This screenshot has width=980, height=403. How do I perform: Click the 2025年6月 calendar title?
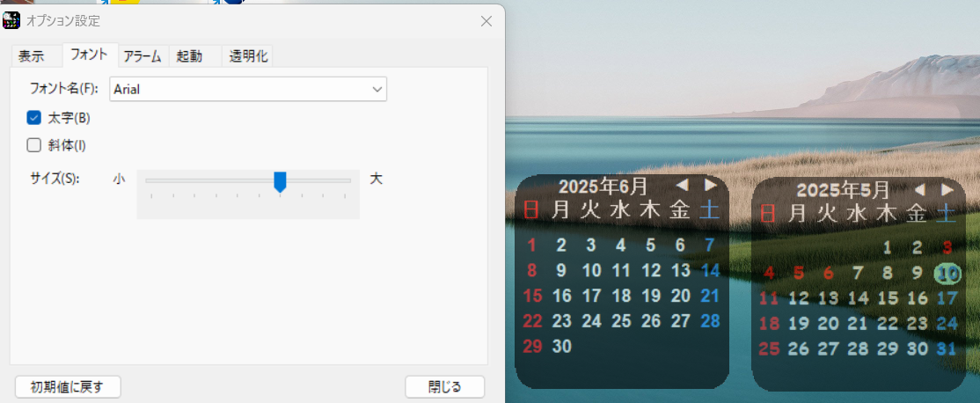pos(603,187)
